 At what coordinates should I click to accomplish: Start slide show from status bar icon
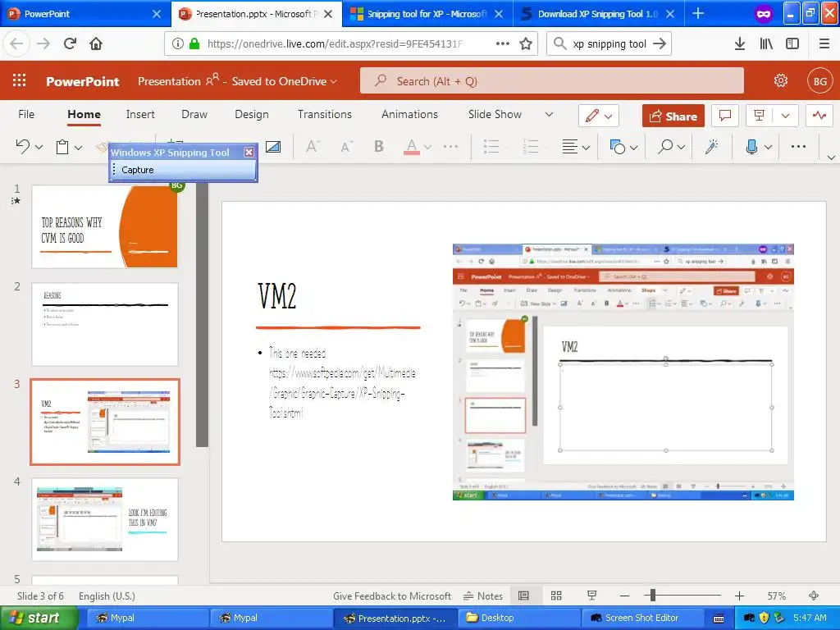[x=592, y=596]
